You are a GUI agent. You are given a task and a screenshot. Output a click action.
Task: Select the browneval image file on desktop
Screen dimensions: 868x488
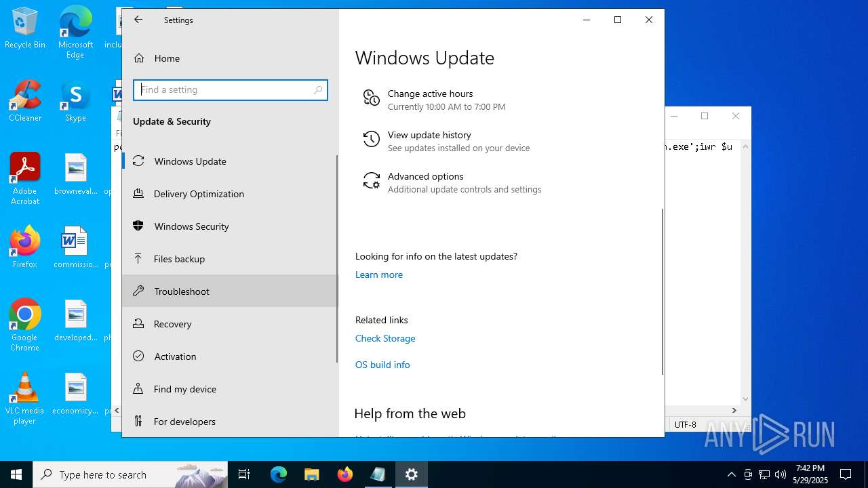pyautogui.click(x=76, y=174)
